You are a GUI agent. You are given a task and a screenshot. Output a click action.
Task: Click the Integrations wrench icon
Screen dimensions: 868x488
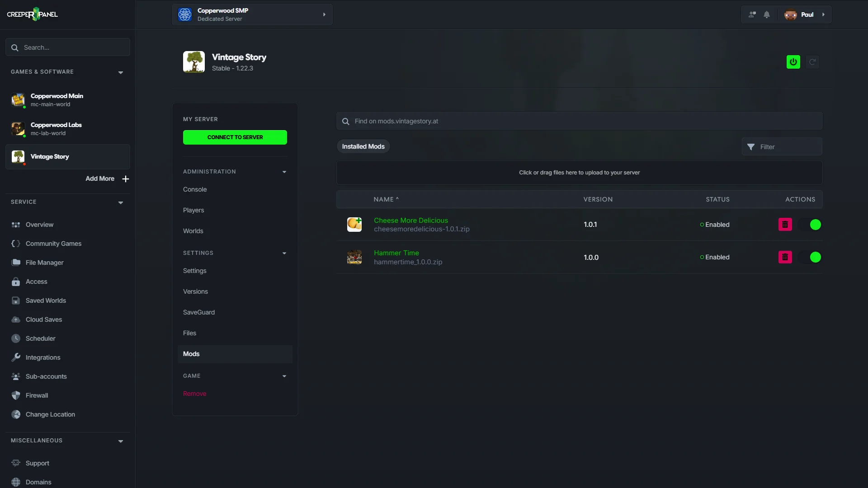pyautogui.click(x=16, y=357)
